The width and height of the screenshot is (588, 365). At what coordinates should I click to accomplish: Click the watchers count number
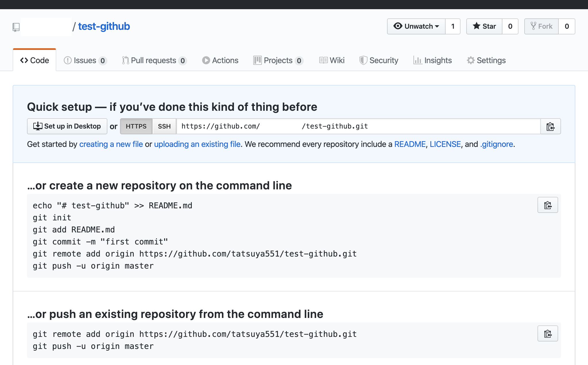point(453,26)
